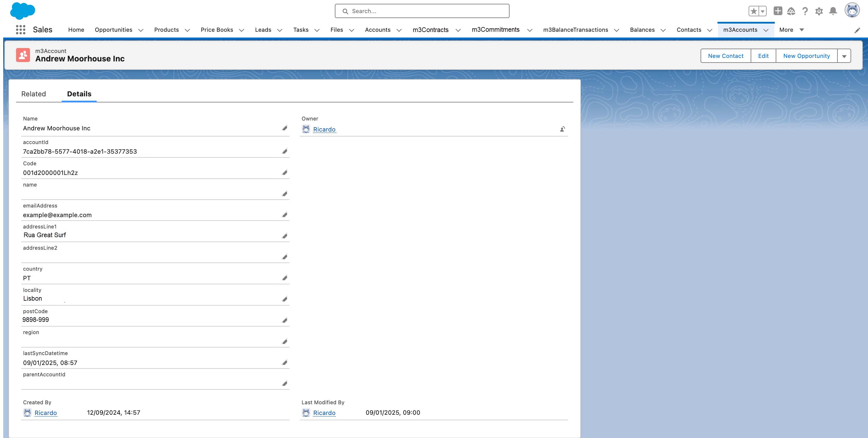Image resolution: width=868 pixels, height=438 pixels.
Task: Click the Change Owner icon
Action: tap(562, 129)
